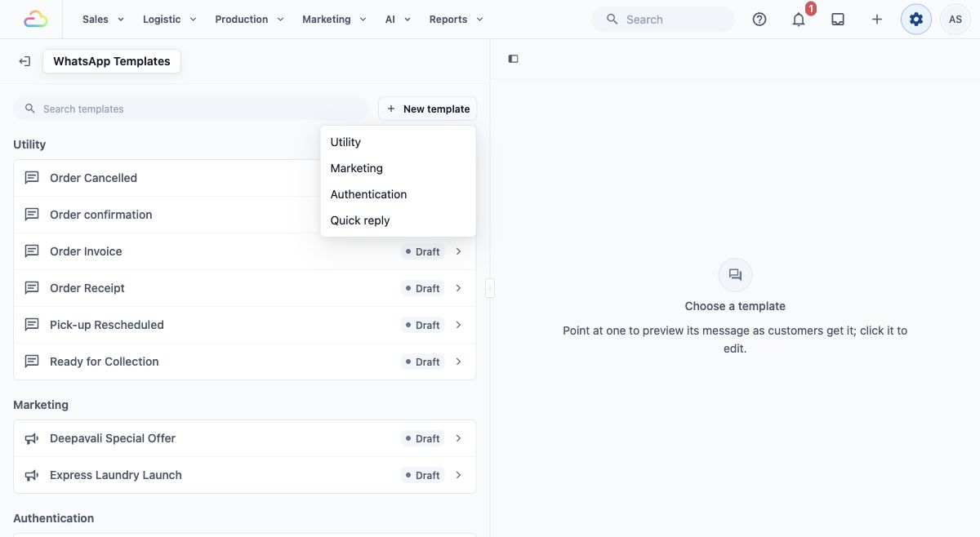Click Draft badge on Pick-up Rescheduled
Viewport: 980px width, 537px height.
422,325
